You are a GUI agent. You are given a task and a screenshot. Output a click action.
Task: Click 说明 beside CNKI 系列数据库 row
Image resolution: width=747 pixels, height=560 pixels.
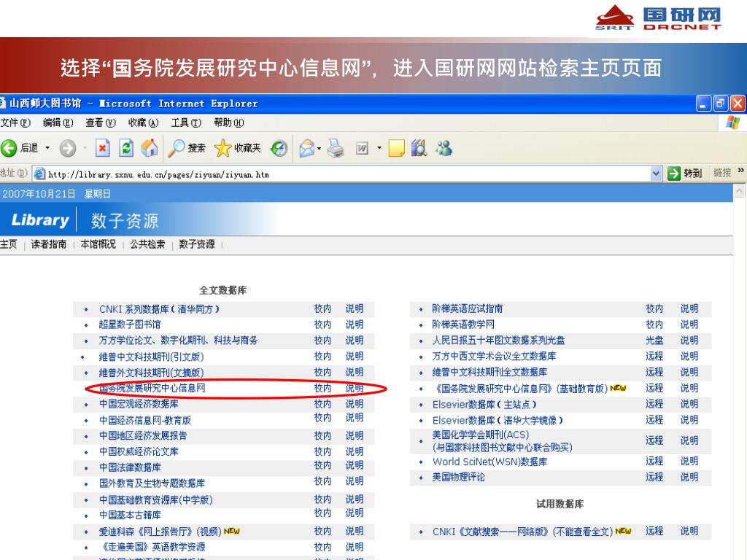pyautogui.click(x=355, y=308)
